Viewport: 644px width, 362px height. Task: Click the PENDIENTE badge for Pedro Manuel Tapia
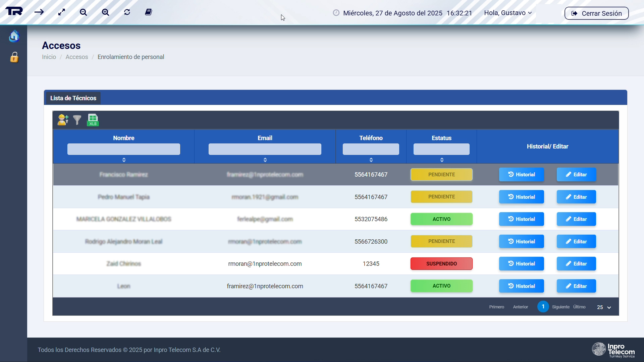pos(441,197)
